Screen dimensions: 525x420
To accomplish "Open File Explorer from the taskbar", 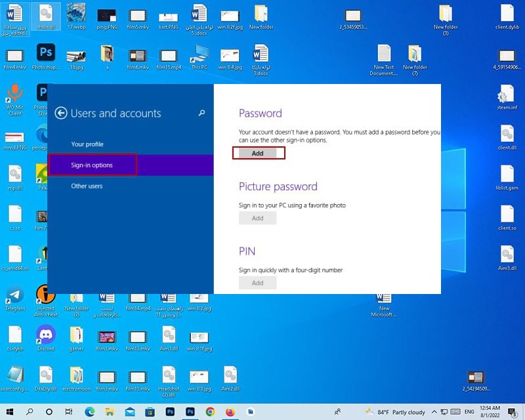I will coord(109,411).
